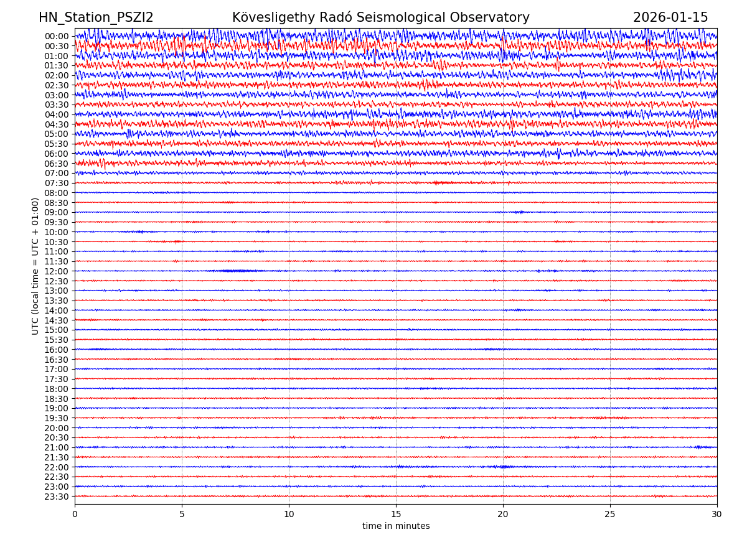Click the x-axis tick label 15
This screenshot has height=560, width=747.
(396, 514)
